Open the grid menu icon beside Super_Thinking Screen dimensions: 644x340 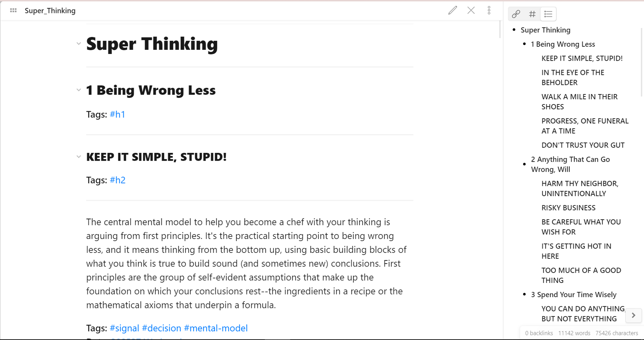(13, 10)
